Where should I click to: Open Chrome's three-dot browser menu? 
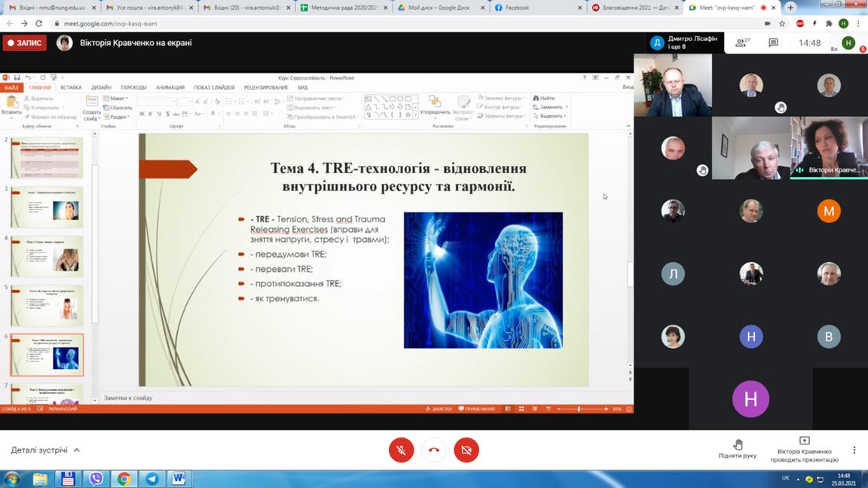(859, 23)
